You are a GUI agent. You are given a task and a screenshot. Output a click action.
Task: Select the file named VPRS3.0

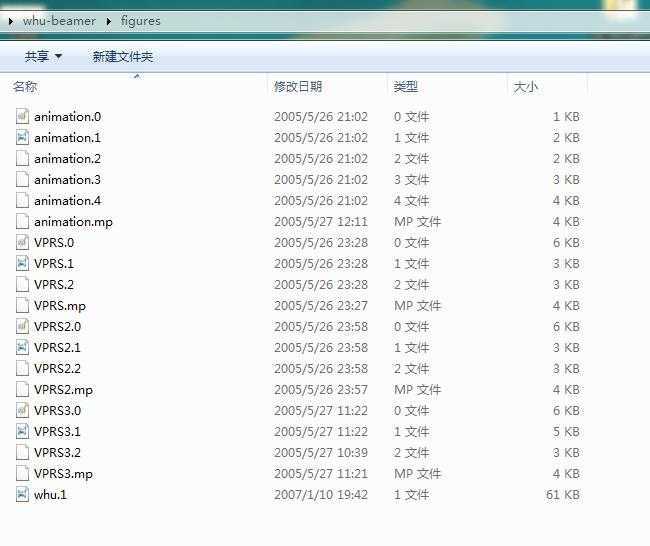pyautogui.click(x=58, y=410)
